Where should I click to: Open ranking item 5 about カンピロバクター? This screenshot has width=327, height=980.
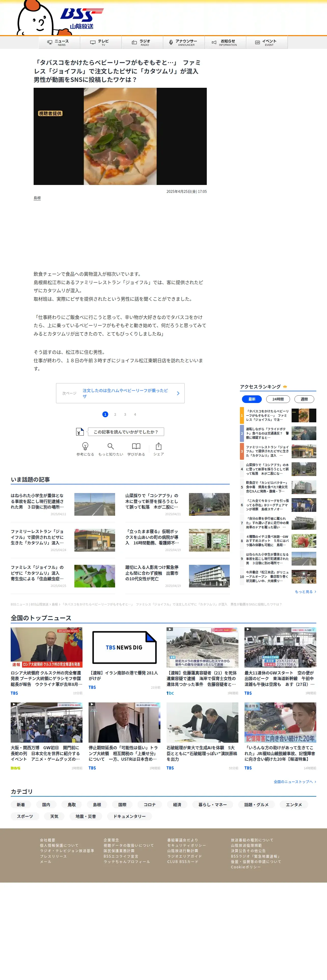(278, 487)
